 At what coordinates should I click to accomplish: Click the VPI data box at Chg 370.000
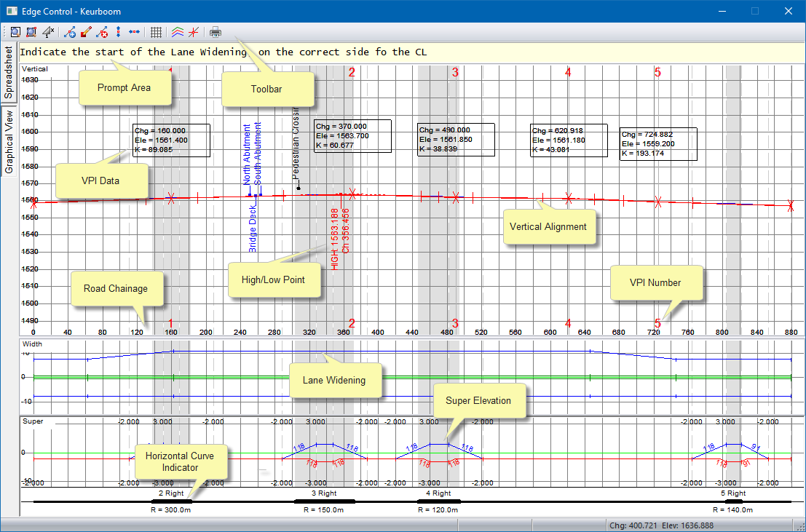click(x=352, y=136)
